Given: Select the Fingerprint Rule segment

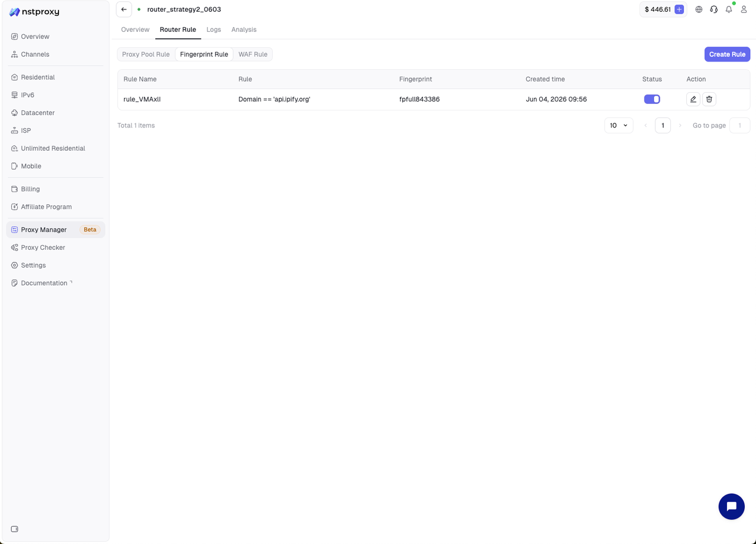Looking at the screenshot, I should pos(204,54).
